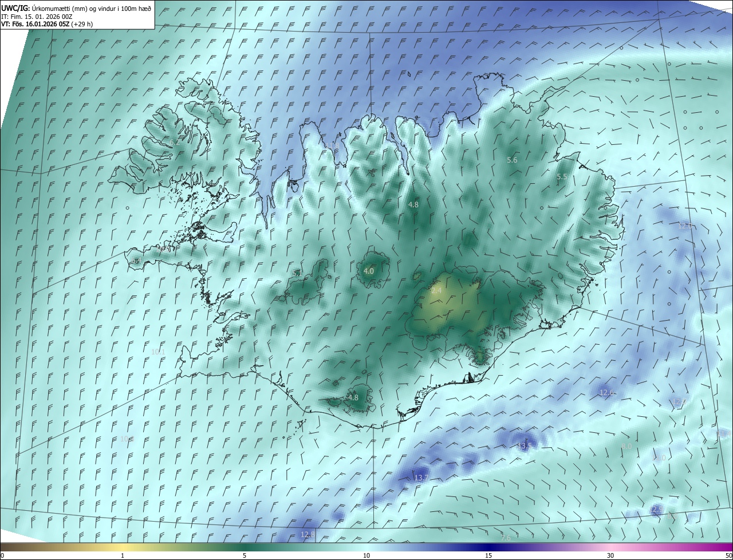
Task: Click the '2.4' minimum on the yellow area
Action: [x=436, y=291]
